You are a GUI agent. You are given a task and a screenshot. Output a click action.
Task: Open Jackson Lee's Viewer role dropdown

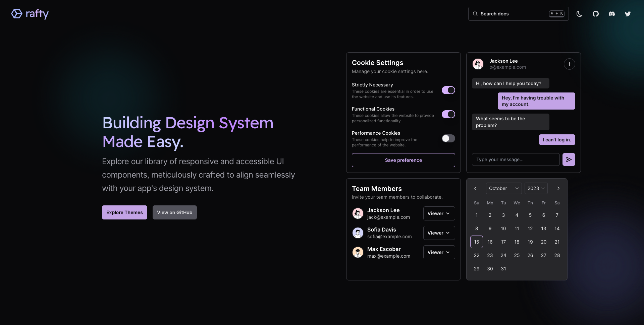point(439,213)
